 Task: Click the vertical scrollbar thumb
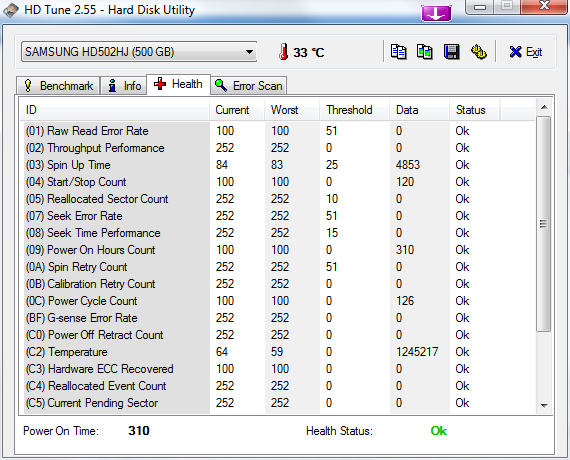point(544,224)
